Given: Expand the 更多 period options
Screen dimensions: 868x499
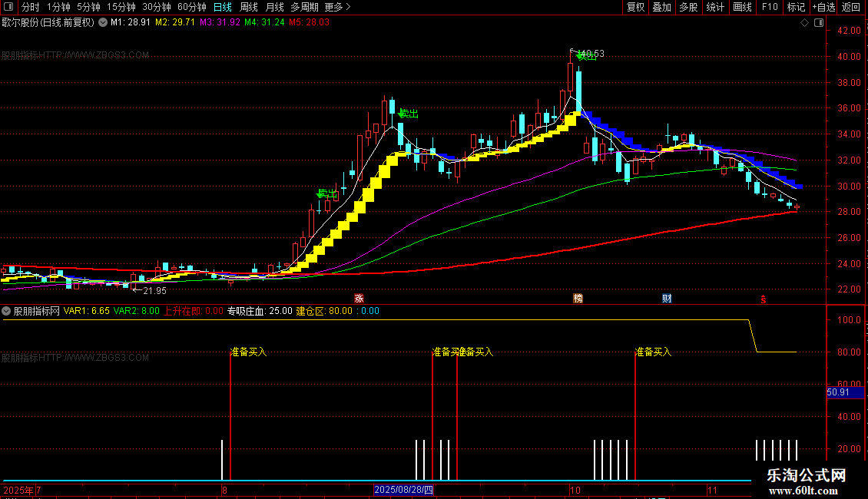Looking at the screenshot, I should (x=338, y=7).
